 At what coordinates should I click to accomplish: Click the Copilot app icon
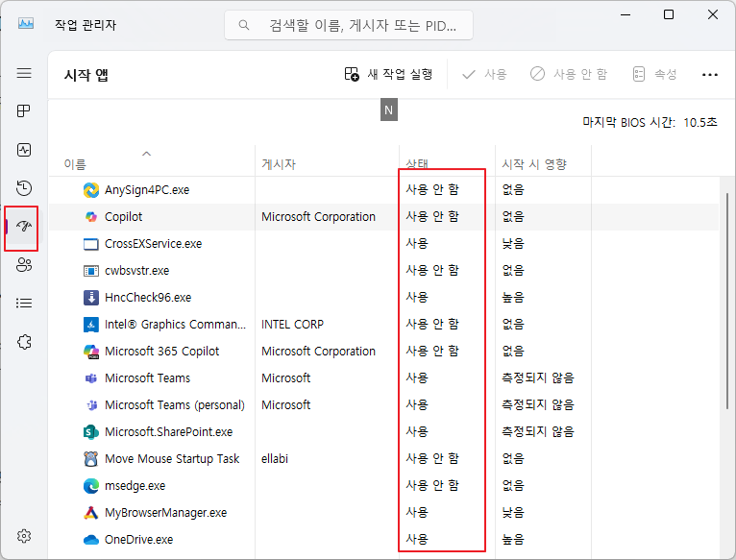click(x=91, y=217)
